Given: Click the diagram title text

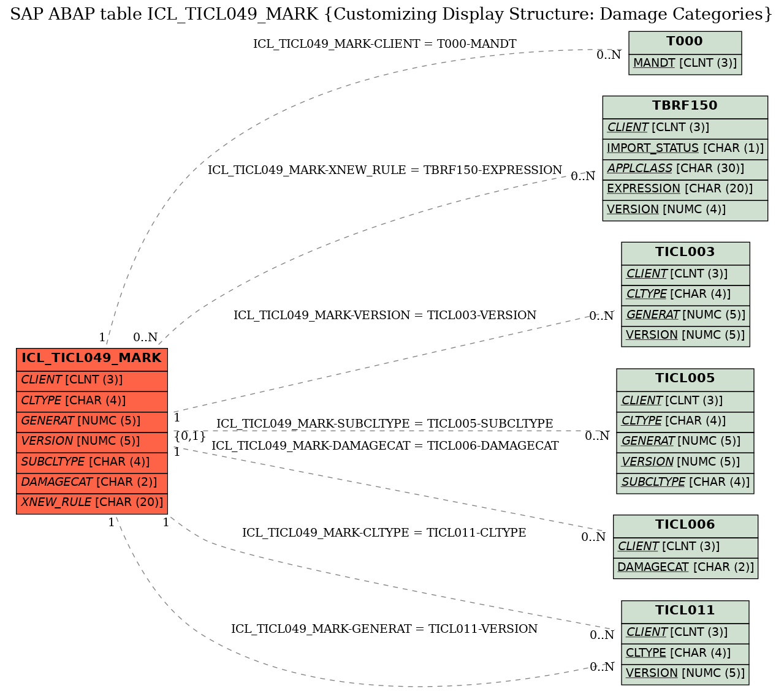Looking at the screenshot, I should (x=392, y=14).
